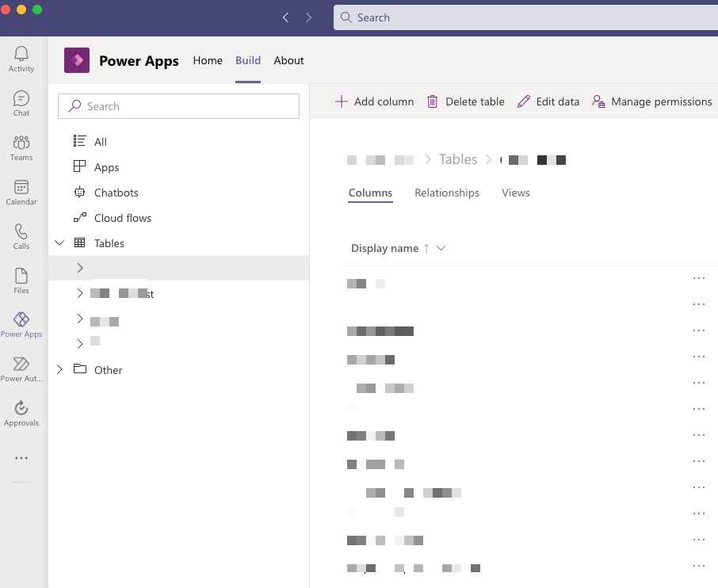This screenshot has width=718, height=588.
Task: Select the Delete table trash icon
Action: [432, 101]
